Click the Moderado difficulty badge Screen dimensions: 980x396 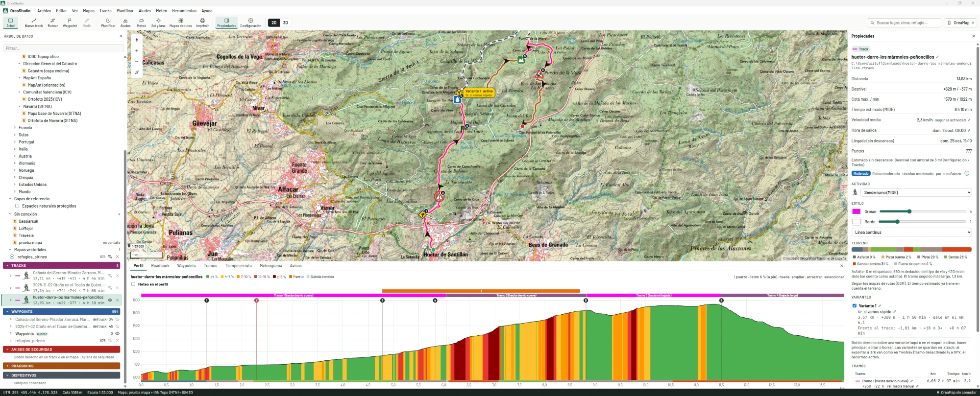(x=861, y=173)
